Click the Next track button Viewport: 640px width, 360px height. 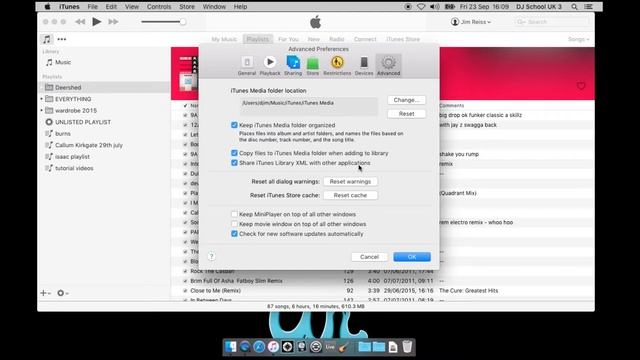click(113, 22)
